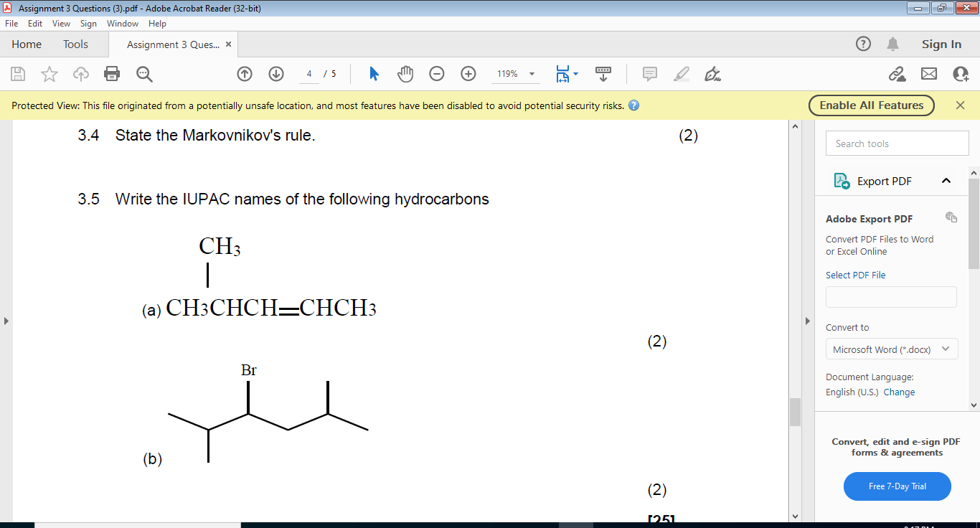Zoom out of the document
The width and height of the screenshot is (980, 528).
point(436,73)
